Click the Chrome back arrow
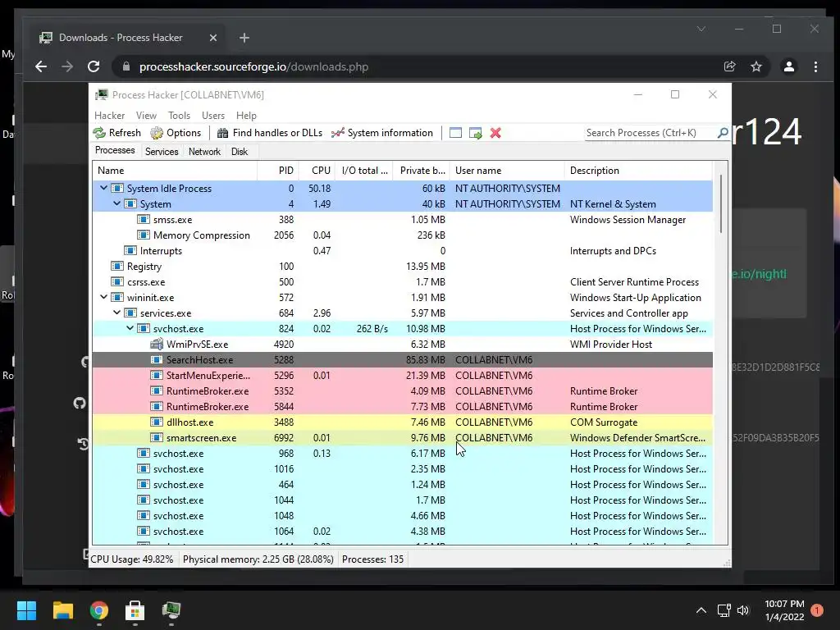 click(41, 66)
